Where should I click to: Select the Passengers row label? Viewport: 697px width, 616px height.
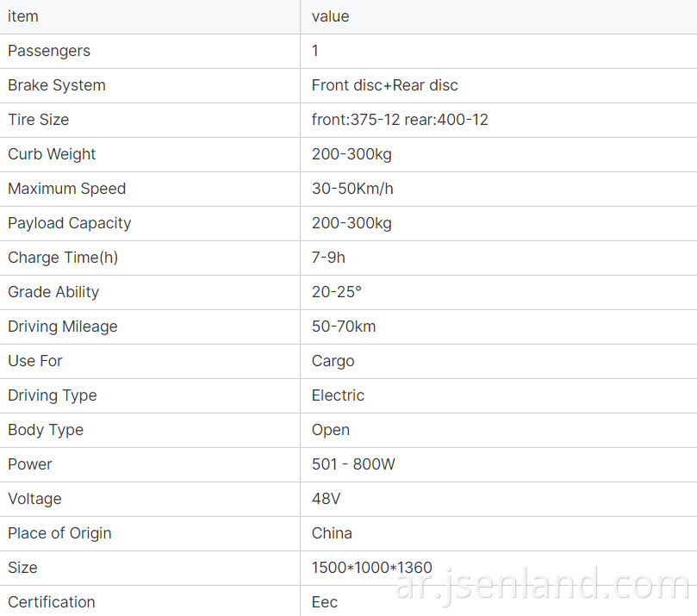coord(49,51)
